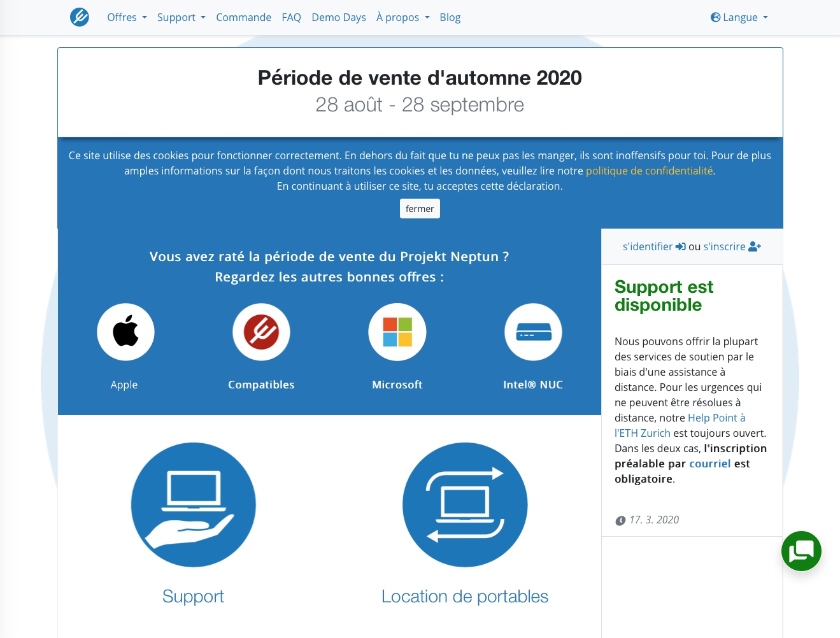Screen dimensions: 840x638
Task: Expand the À propos dropdown
Action: 403,17
